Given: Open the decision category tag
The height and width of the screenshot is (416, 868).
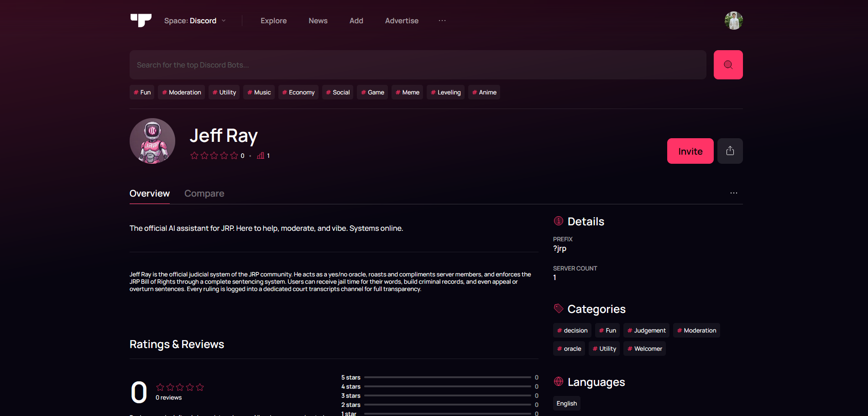Looking at the screenshot, I should click(572, 330).
